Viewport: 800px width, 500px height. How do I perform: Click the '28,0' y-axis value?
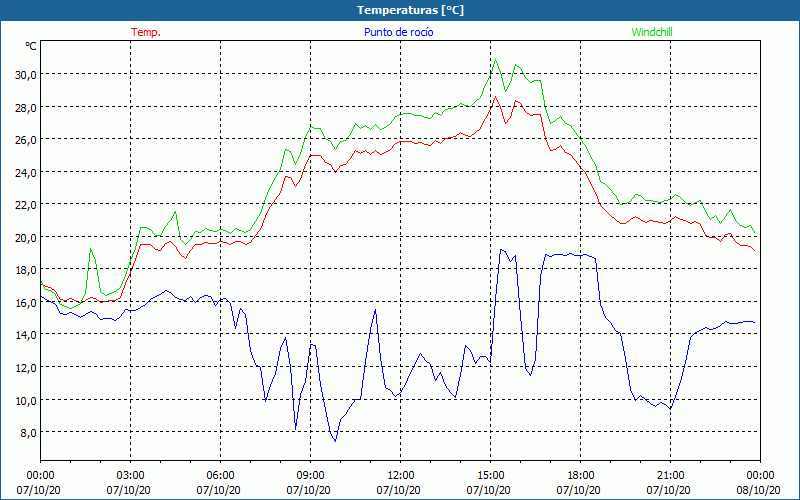(26, 107)
